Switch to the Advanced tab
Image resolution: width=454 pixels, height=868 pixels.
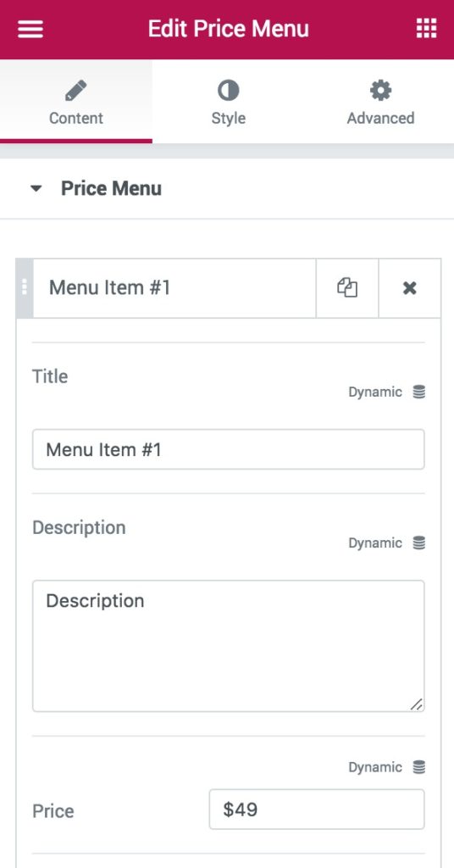point(380,103)
